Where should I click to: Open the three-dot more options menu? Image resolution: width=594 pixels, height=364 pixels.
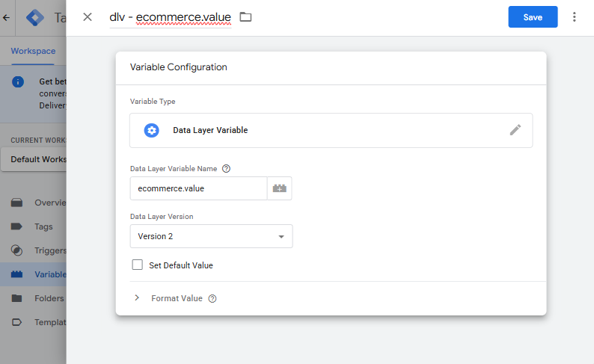coord(575,17)
